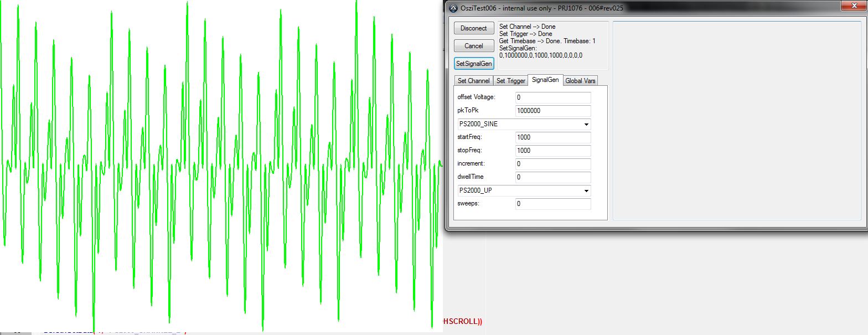Click the startFreq input field
868x335 pixels.
(x=552, y=137)
